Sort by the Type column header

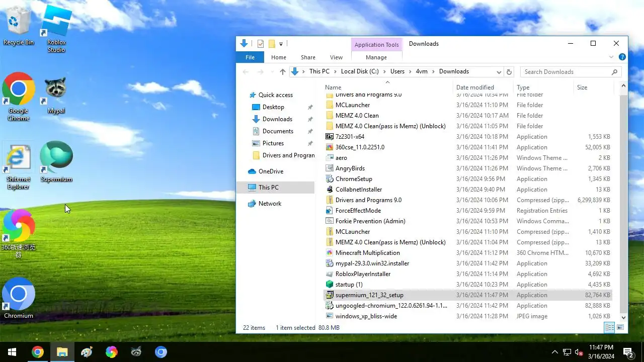click(543, 87)
